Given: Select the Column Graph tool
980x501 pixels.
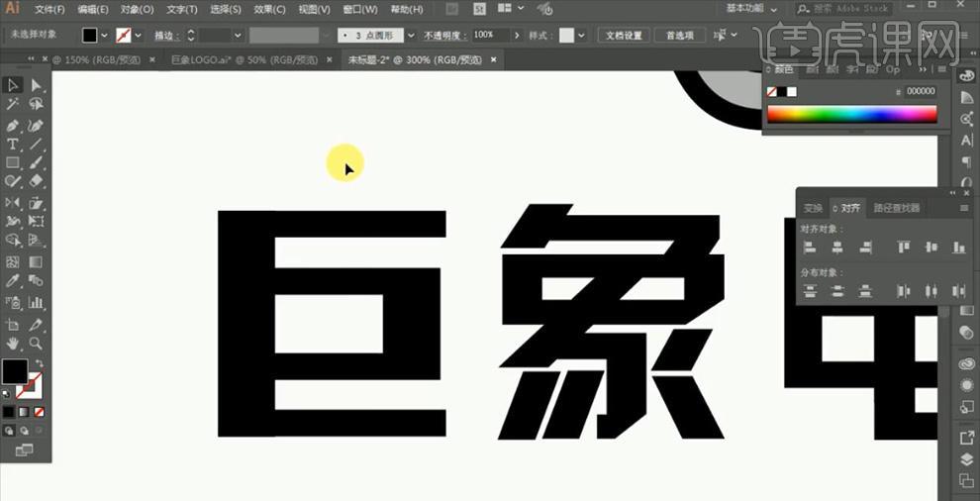Looking at the screenshot, I should [x=37, y=303].
